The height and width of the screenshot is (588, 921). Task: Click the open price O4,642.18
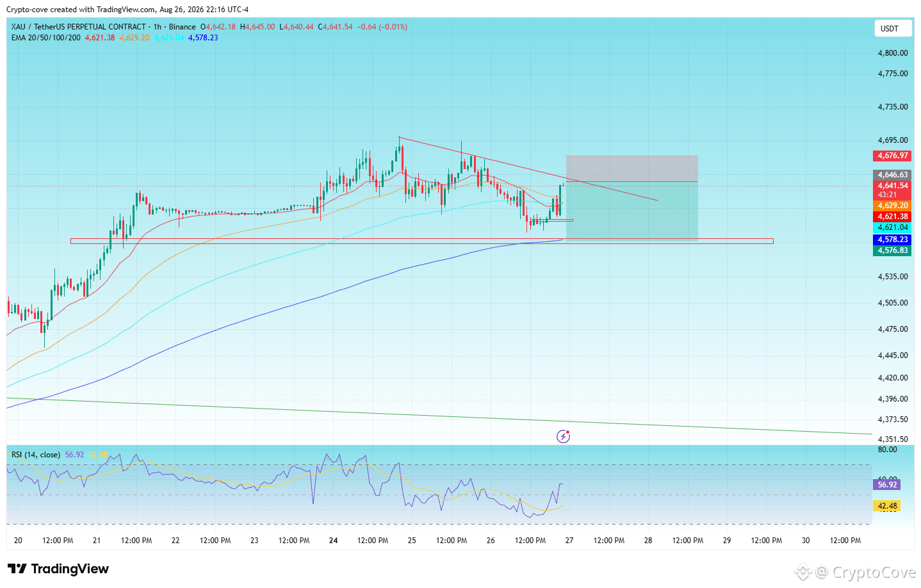tap(218, 27)
